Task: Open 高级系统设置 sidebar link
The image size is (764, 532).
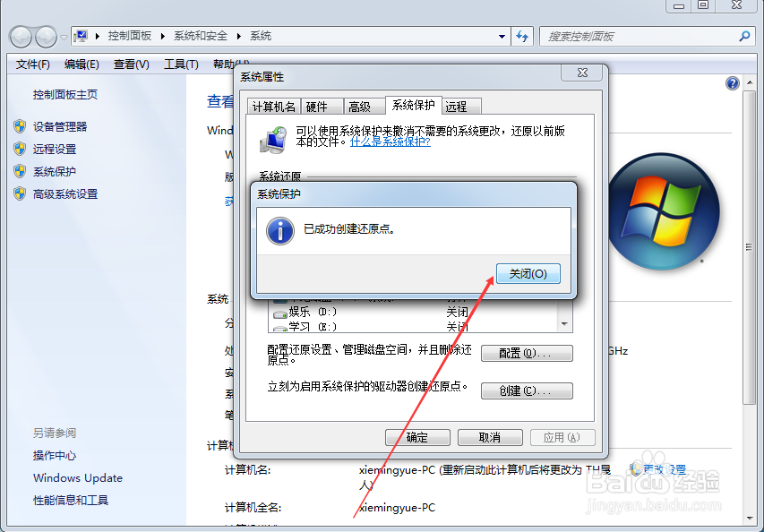Action: pos(65,193)
